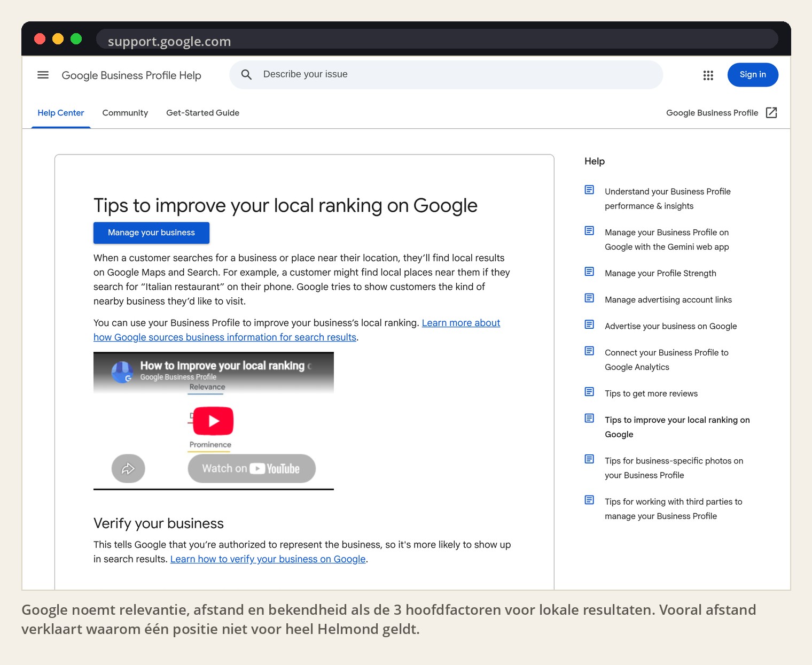Open Tips to get more reviews article
The width and height of the screenshot is (812, 665).
[651, 393]
